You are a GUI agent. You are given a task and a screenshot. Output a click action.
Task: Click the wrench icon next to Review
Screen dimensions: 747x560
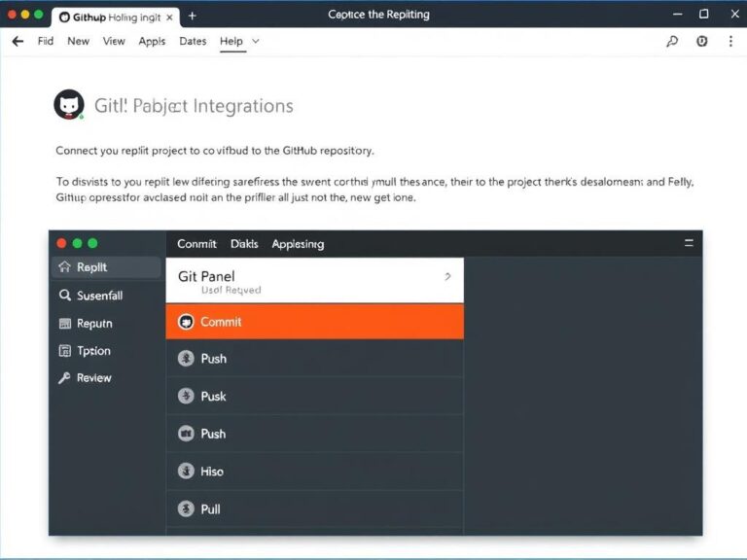point(65,378)
